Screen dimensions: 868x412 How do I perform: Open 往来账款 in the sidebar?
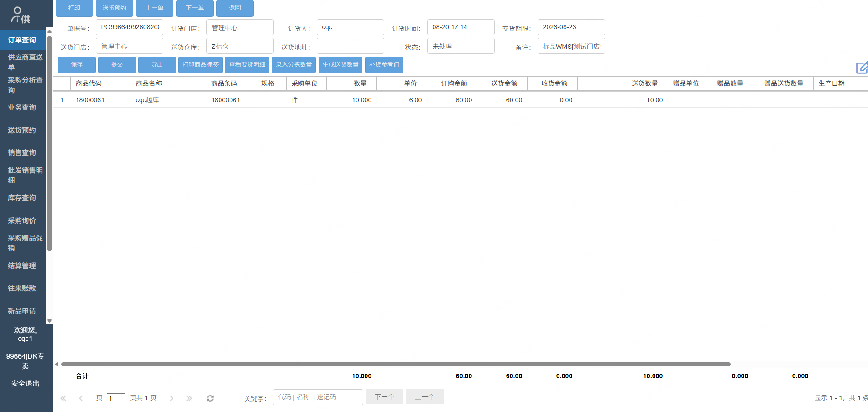pos(23,288)
